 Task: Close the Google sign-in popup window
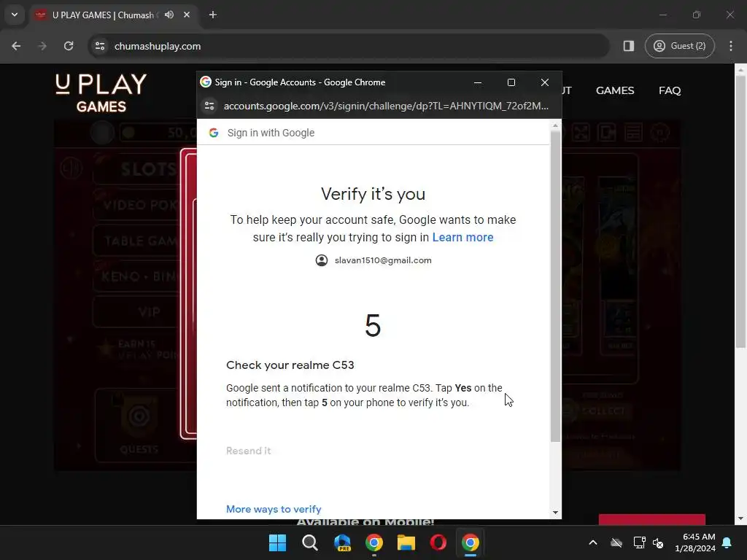tap(545, 82)
